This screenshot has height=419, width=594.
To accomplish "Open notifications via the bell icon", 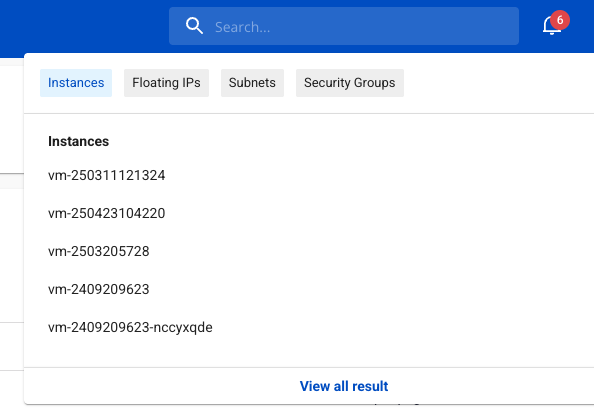I will (x=551, y=26).
